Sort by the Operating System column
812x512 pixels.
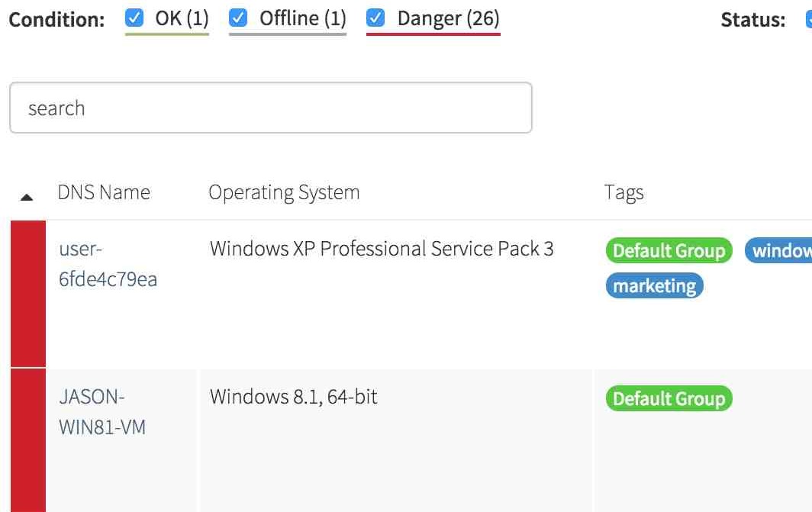click(x=284, y=192)
